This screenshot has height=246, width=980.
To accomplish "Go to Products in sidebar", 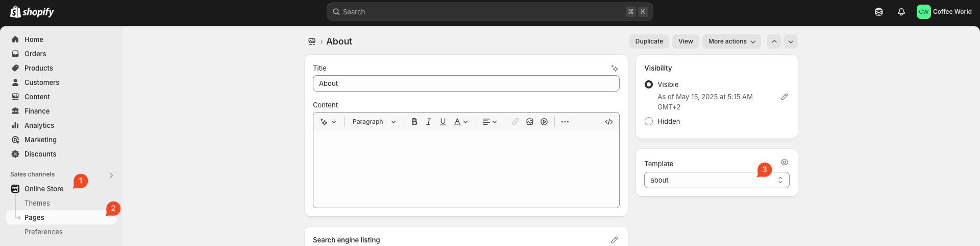I will (39, 68).
